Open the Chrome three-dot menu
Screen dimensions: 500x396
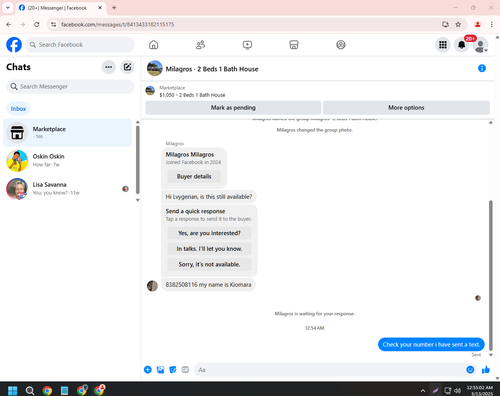[492, 24]
